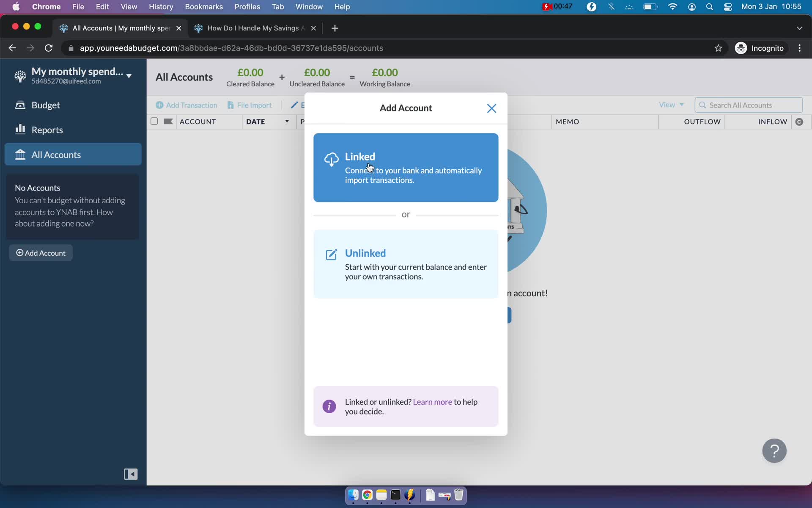Viewport: 812px width, 508px height.
Task: Expand the tab search chevron
Action: 799,28
